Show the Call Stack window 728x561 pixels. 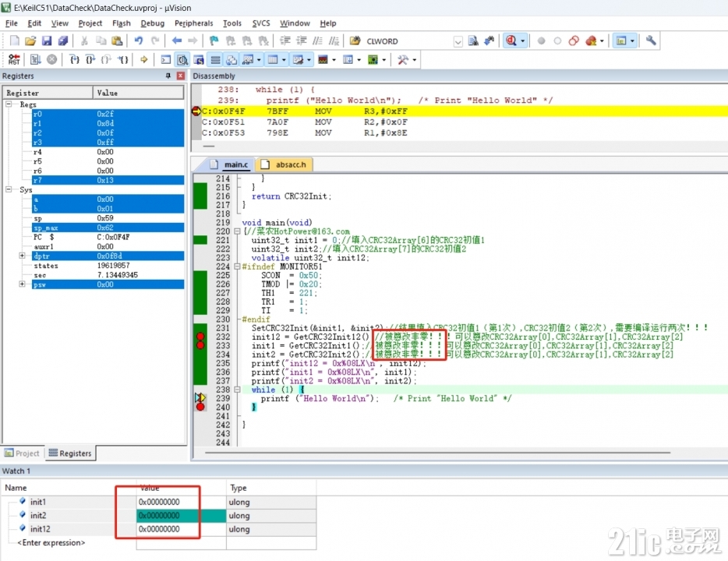pos(231,59)
